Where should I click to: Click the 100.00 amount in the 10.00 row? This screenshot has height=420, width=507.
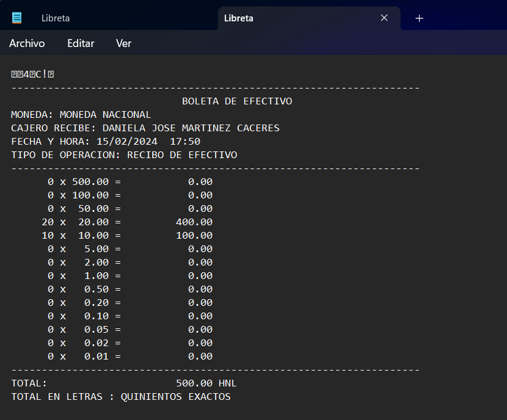click(194, 236)
